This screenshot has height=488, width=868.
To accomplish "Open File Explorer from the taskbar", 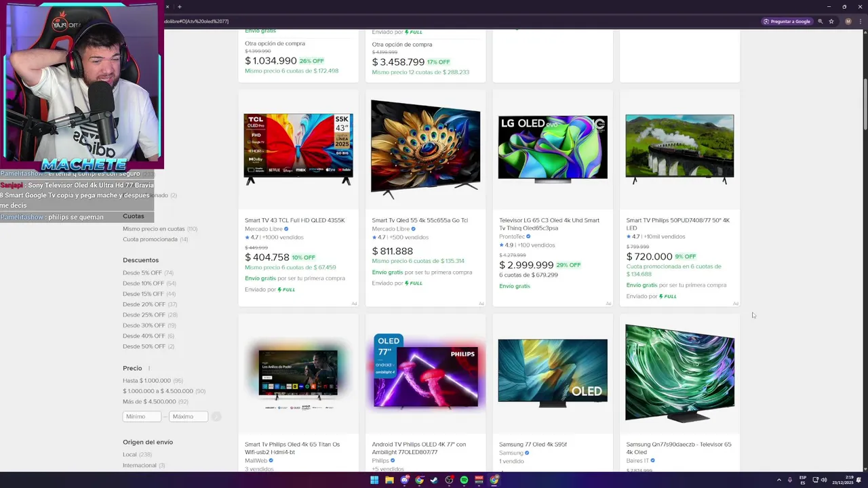I will click(389, 480).
